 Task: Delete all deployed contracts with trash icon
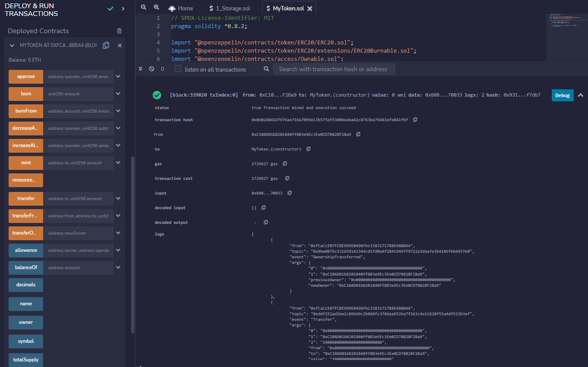click(x=119, y=31)
